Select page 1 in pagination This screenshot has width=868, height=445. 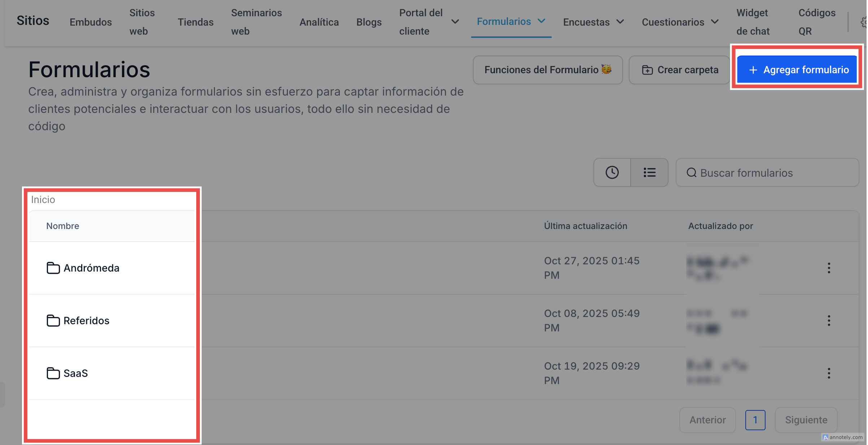tap(755, 420)
